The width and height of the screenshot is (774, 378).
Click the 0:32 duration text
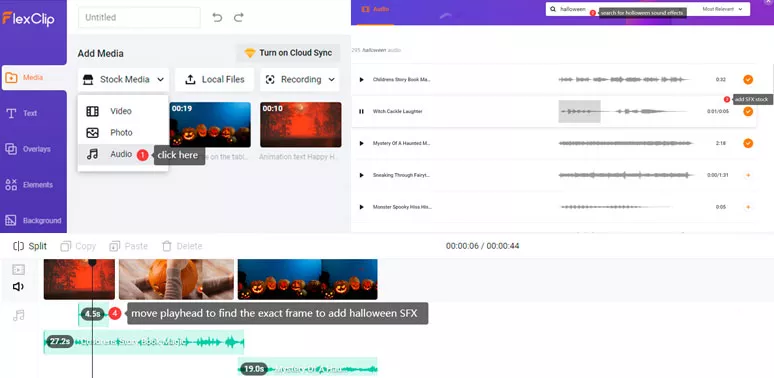tap(721, 79)
